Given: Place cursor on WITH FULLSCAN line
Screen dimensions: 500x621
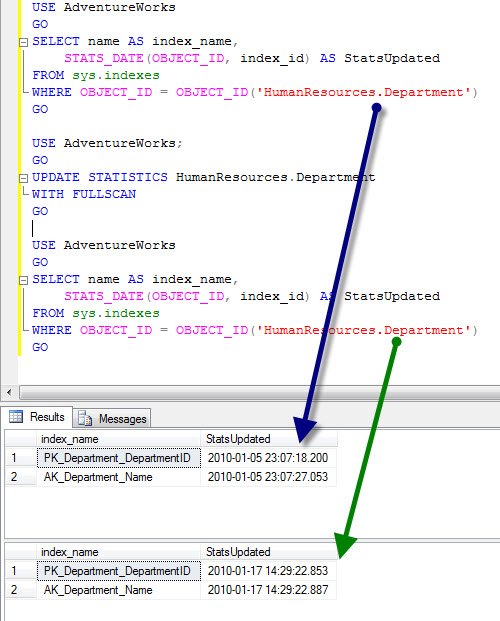Looking at the screenshot, I should tap(84, 194).
